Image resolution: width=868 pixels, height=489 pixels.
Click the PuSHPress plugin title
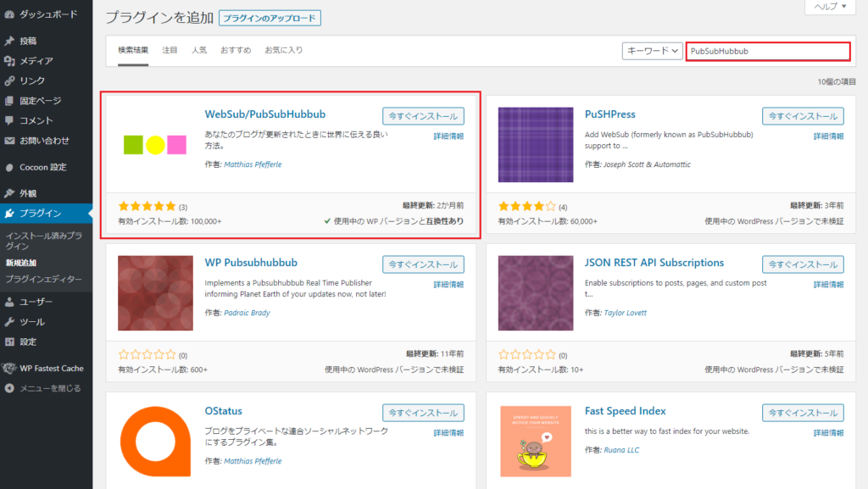coord(610,114)
